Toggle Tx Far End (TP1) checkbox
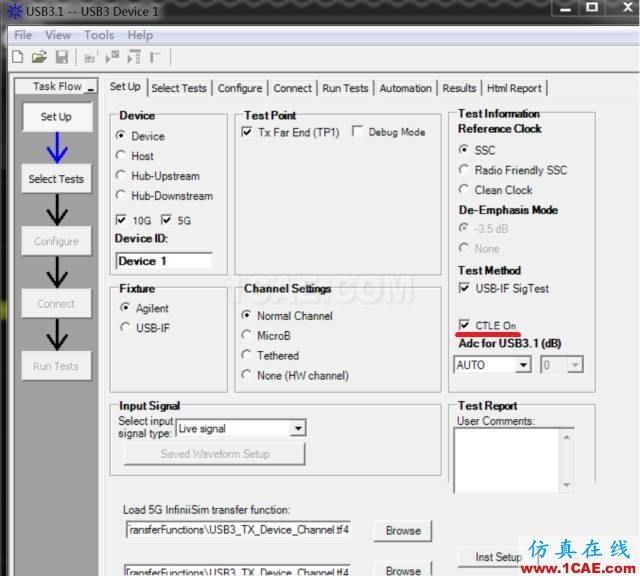Image resolution: width=640 pixels, height=576 pixels. (x=247, y=131)
